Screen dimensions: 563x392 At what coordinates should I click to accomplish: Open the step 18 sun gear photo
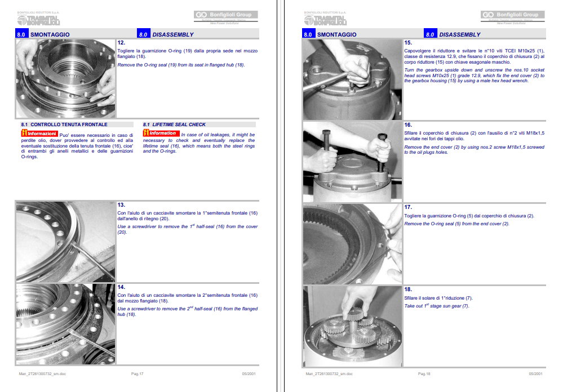(x=353, y=326)
